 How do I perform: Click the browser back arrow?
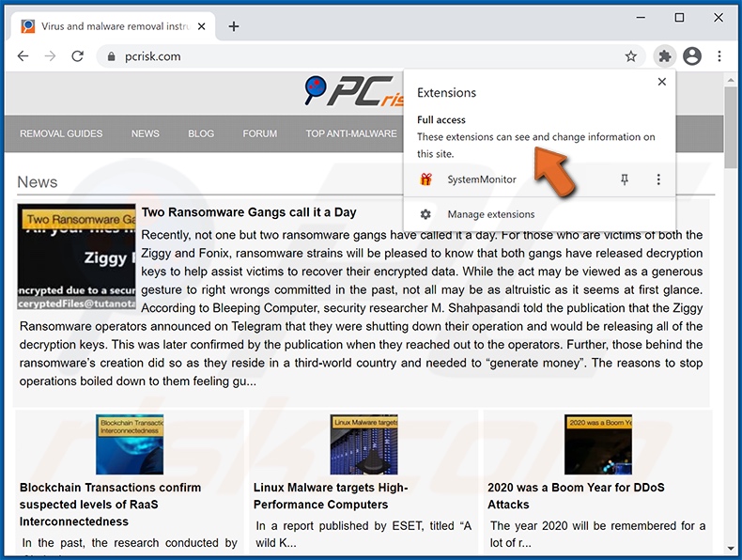tap(23, 56)
